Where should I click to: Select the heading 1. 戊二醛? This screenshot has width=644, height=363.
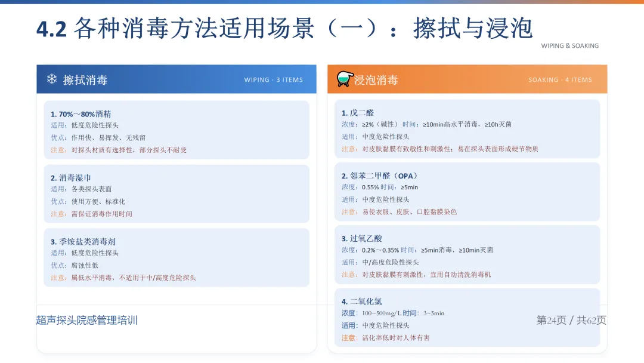point(358,113)
